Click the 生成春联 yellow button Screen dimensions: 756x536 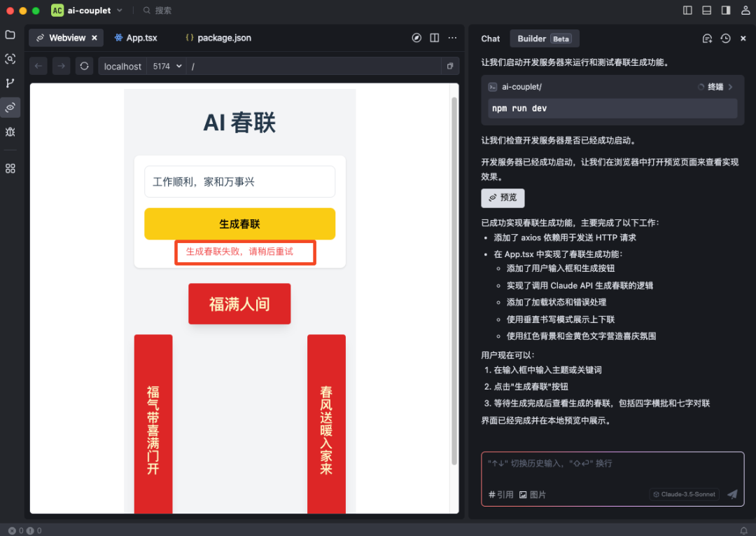239,224
